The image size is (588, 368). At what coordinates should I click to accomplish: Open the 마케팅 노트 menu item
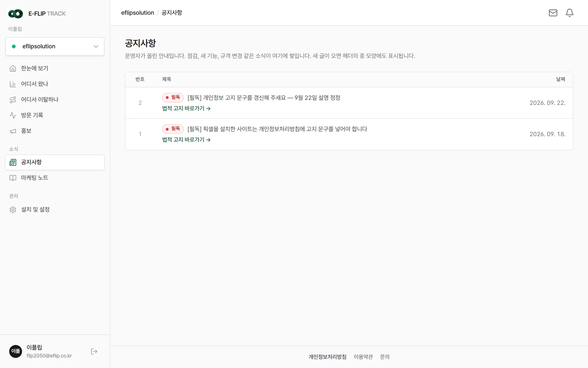55,178
